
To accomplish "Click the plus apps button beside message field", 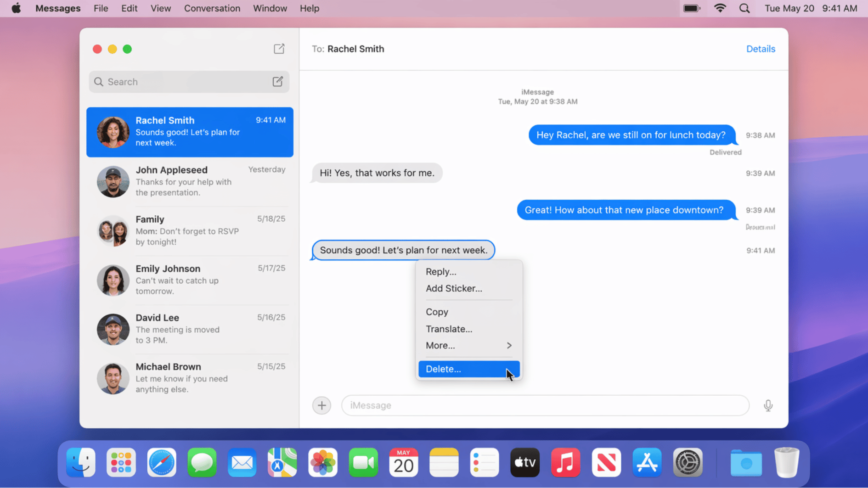I will pos(321,405).
